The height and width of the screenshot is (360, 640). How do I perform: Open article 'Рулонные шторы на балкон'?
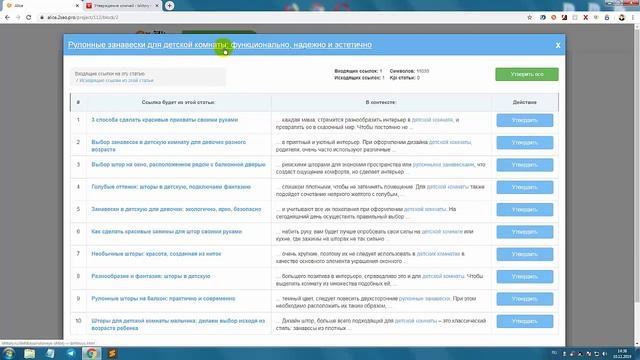pyautogui.click(x=163, y=299)
